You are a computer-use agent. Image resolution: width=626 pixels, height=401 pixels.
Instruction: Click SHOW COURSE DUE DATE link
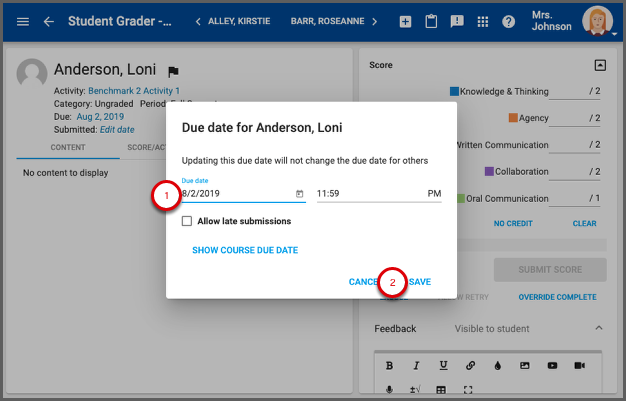245,250
